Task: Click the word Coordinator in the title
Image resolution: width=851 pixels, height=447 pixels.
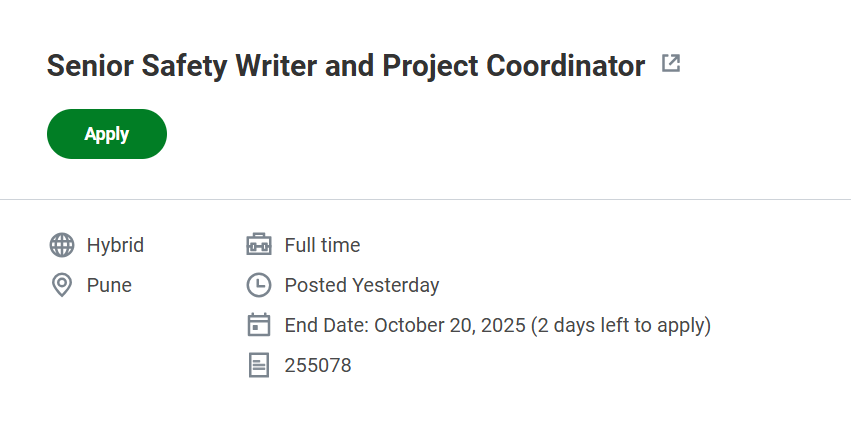Action: click(x=565, y=66)
